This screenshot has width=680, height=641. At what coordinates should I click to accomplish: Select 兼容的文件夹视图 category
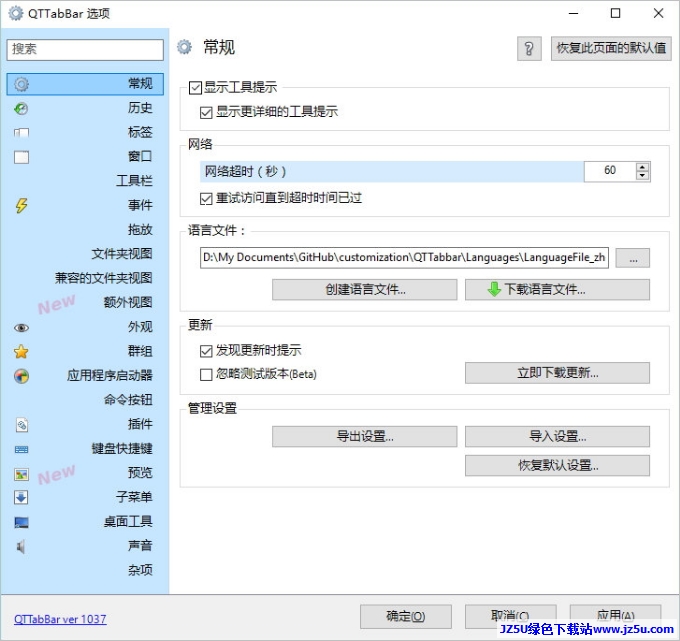click(104, 278)
